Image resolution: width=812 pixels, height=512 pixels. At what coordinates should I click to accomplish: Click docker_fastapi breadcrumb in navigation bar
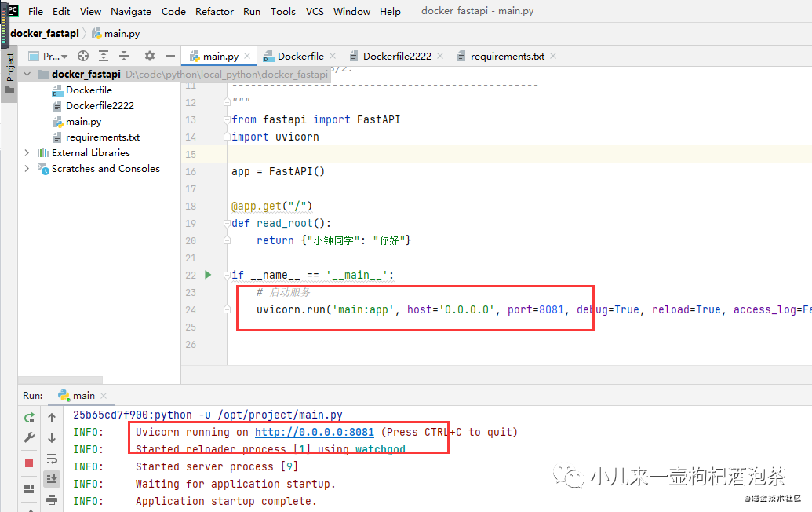(45, 34)
